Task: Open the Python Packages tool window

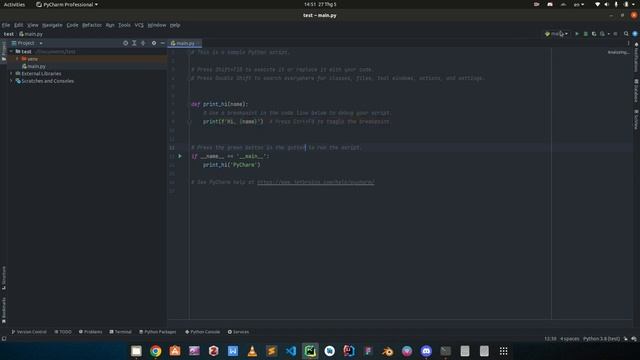Action: (158, 332)
